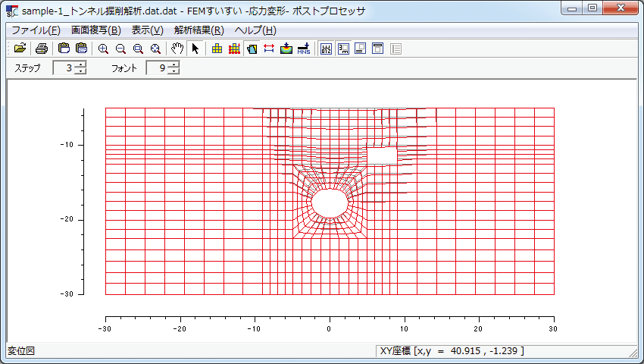This screenshot has width=644, height=364.
Task: Toggle the displacement diagram icon
Action: tap(252, 49)
